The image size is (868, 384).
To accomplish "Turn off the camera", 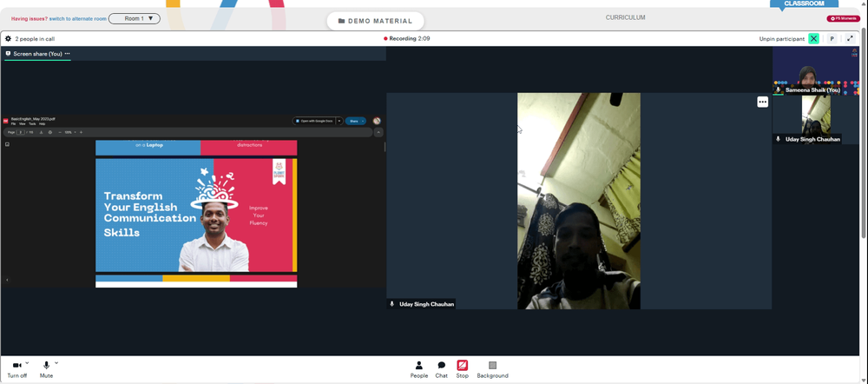I will point(16,369).
